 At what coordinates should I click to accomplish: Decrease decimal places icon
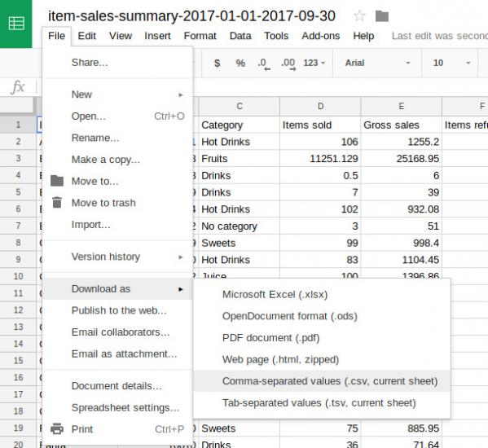tap(264, 64)
